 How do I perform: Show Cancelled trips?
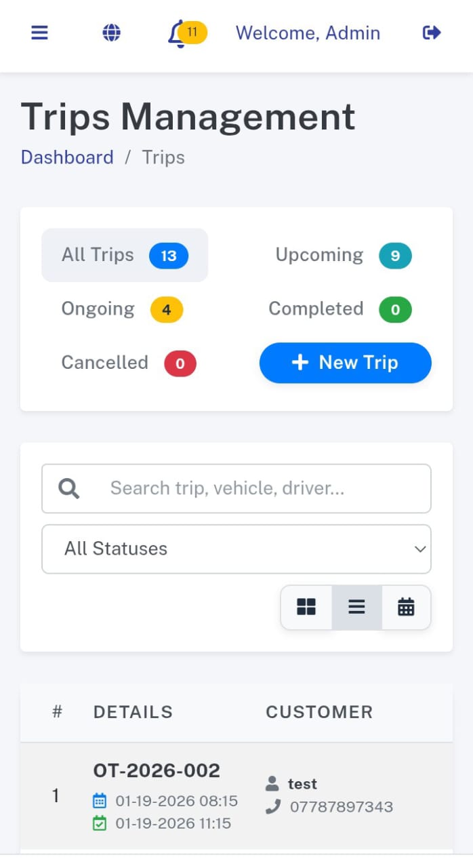coord(128,363)
